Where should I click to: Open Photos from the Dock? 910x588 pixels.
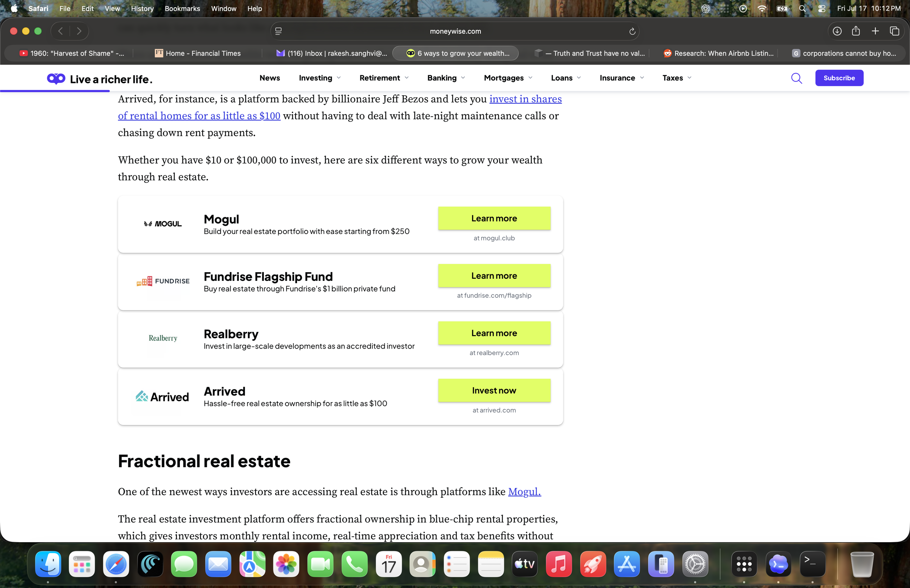pyautogui.click(x=286, y=564)
